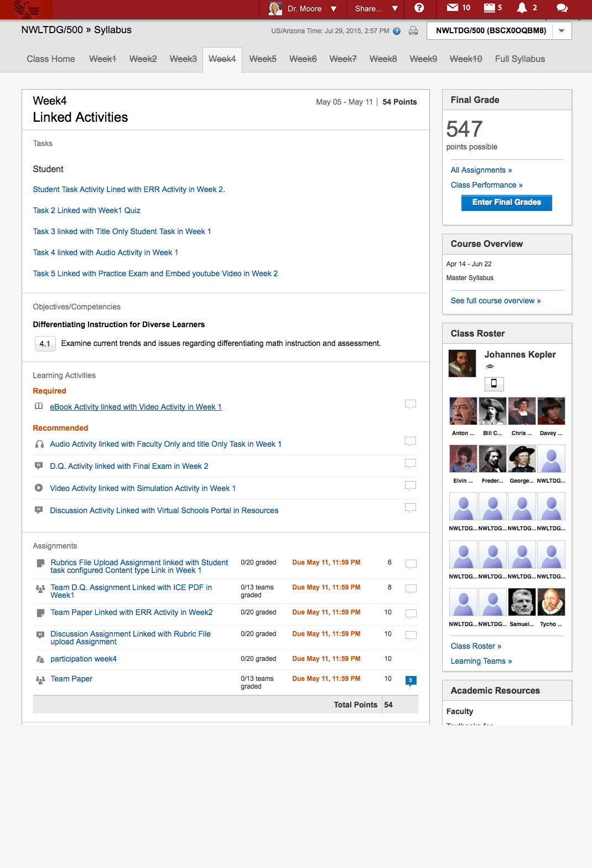Click Dr. Moore's profile avatar

tap(275, 8)
